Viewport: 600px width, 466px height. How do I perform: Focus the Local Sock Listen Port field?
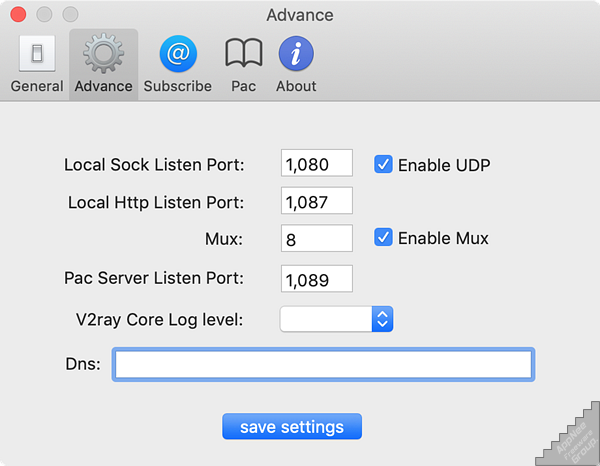point(317,163)
